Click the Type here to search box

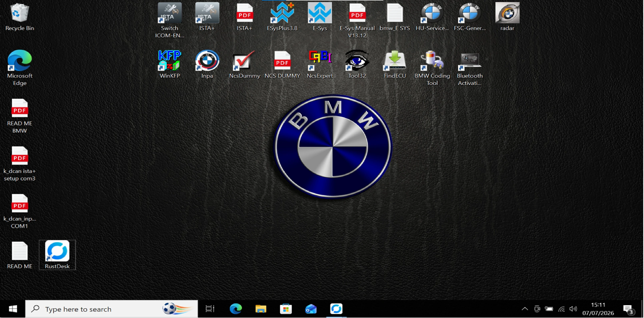pos(112,309)
